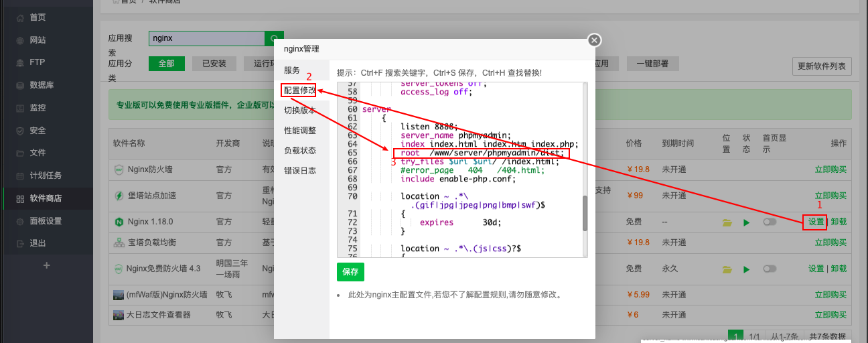Open 设置 for Nginx免费防火墙 4.3

(816, 269)
